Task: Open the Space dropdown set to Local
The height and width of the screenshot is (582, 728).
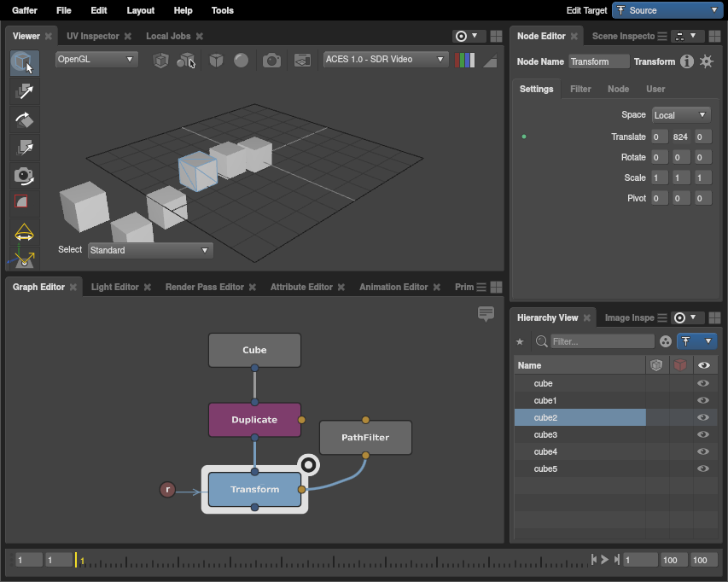Action: [680, 115]
